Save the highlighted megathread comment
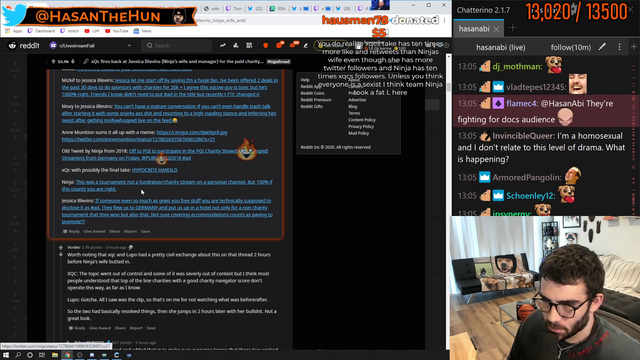Image resolution: width=640 pixels, height=360 pixels. 145,231
